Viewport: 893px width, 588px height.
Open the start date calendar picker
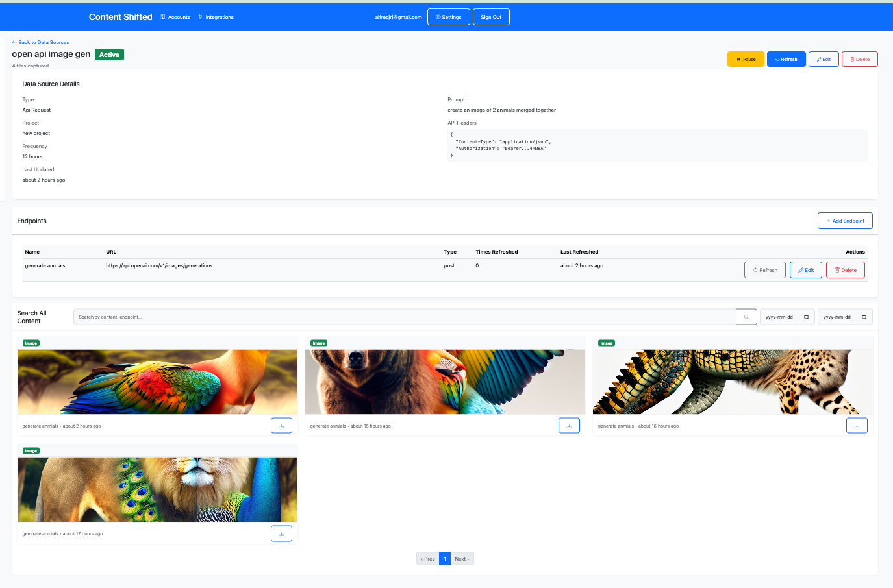tap(806, 317)
